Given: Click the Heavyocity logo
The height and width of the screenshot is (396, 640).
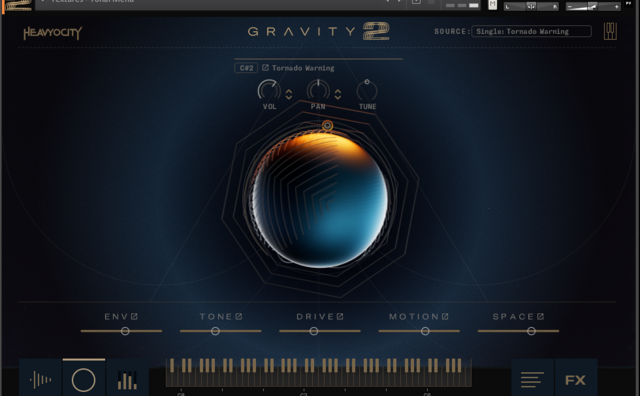Looking at the screenshot, I should point(53,33).
